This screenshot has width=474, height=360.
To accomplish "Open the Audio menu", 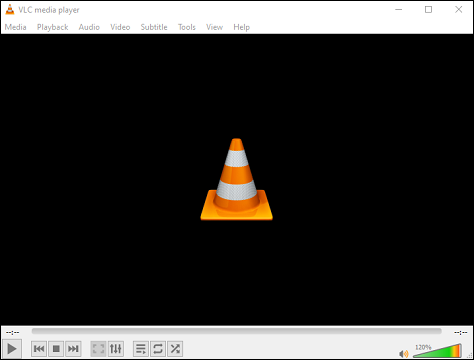I will point(89,27).
